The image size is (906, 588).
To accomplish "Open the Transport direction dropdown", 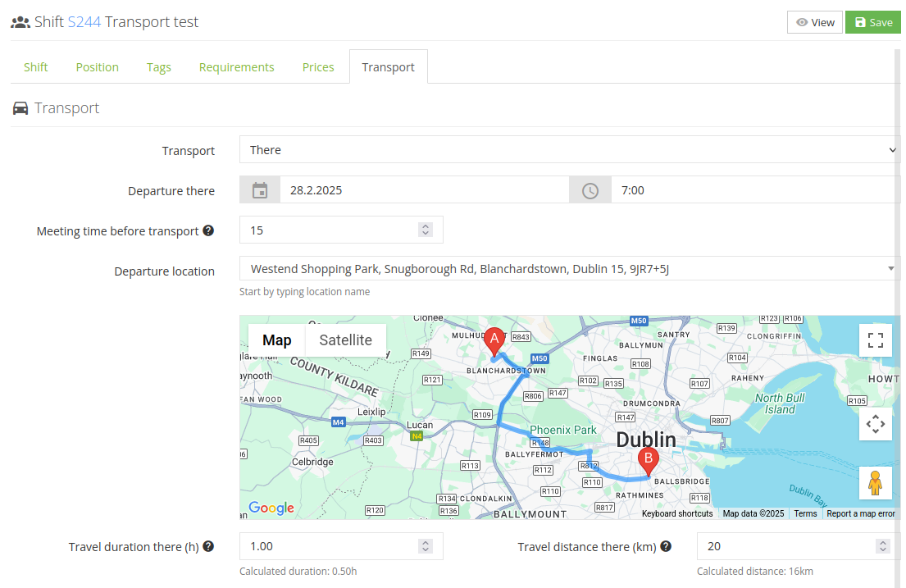I will (570, 150).
